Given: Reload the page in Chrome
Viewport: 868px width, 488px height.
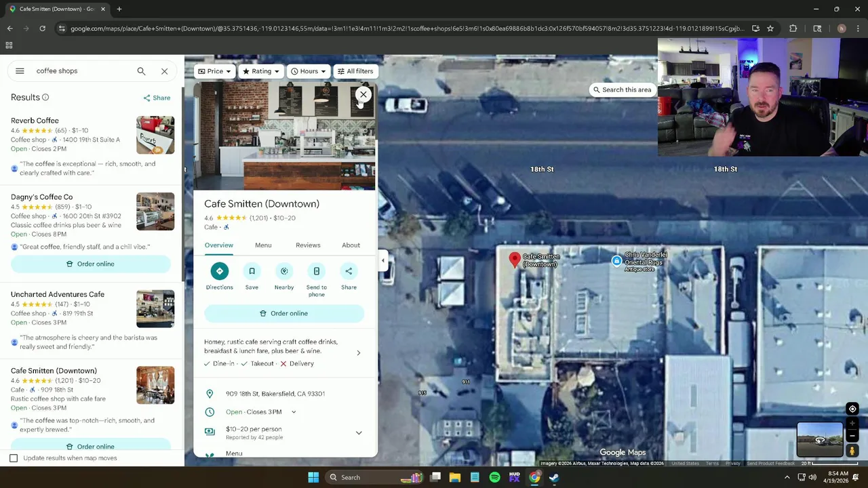Looking at the screenshot, I should pos(42,28).
